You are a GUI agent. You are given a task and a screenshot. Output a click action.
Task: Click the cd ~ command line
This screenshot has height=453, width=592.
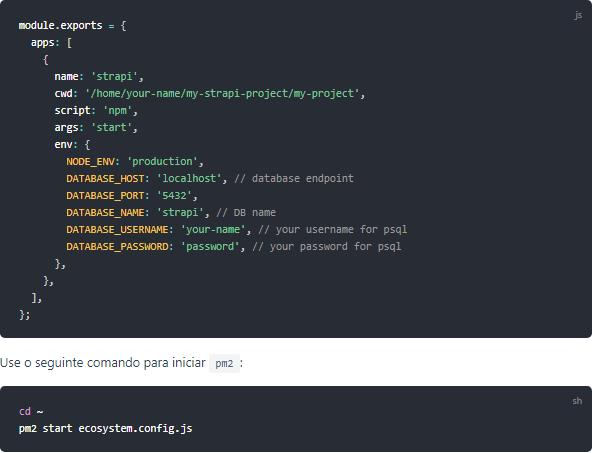(31, 411)
